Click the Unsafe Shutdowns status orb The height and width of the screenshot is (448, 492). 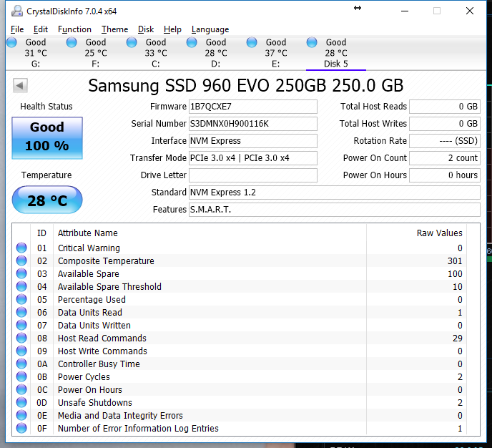click(x=21, y=403)
